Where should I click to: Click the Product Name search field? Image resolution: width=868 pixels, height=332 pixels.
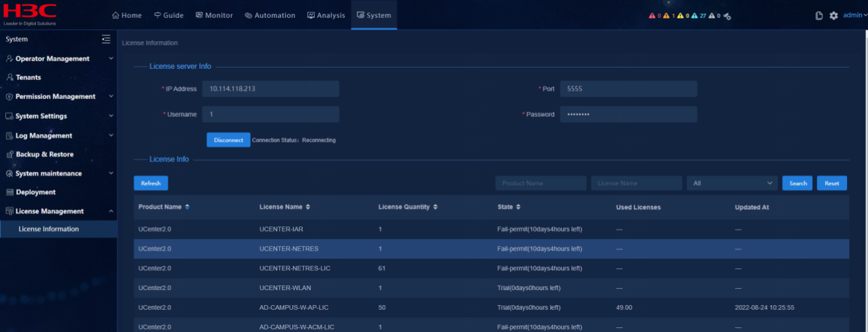click(x=541, y=183)
